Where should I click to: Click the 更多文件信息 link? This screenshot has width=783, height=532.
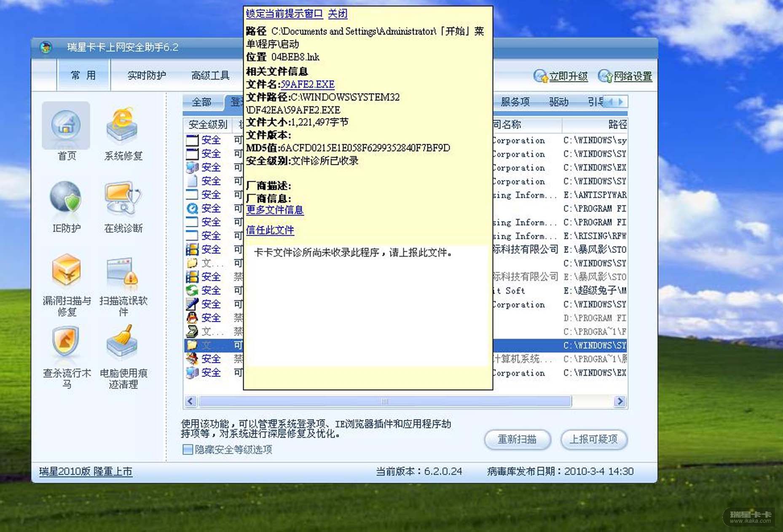click(275, 210)
